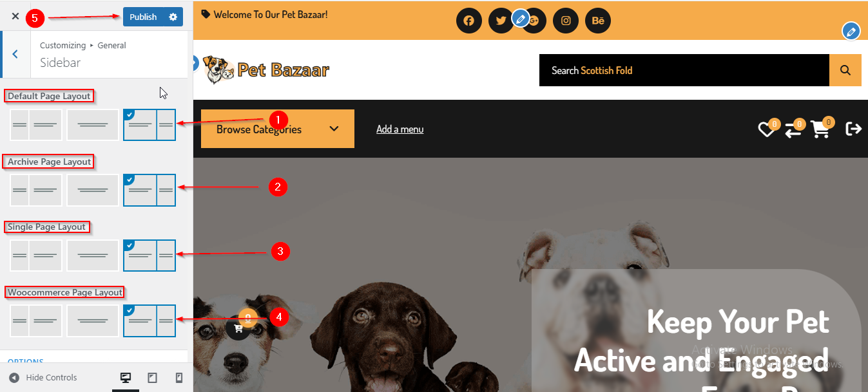Open the shopping cart icon in header

(x=820, y=129)
